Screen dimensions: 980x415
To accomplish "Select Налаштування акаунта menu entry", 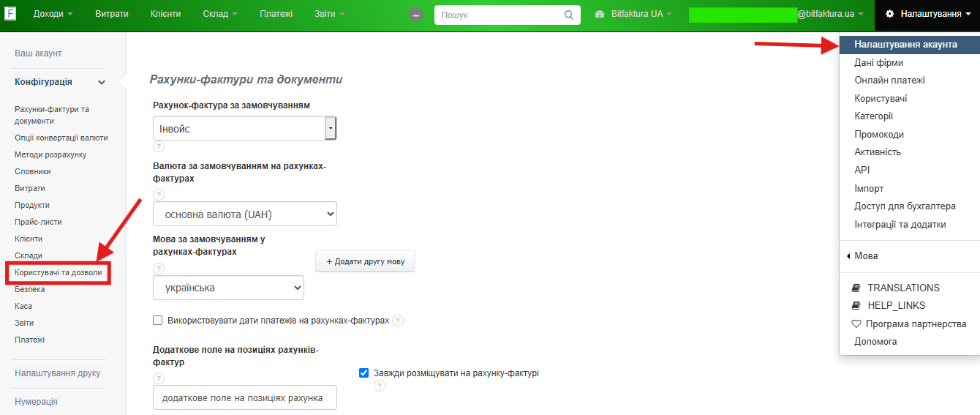I will (x=910, y=45).
